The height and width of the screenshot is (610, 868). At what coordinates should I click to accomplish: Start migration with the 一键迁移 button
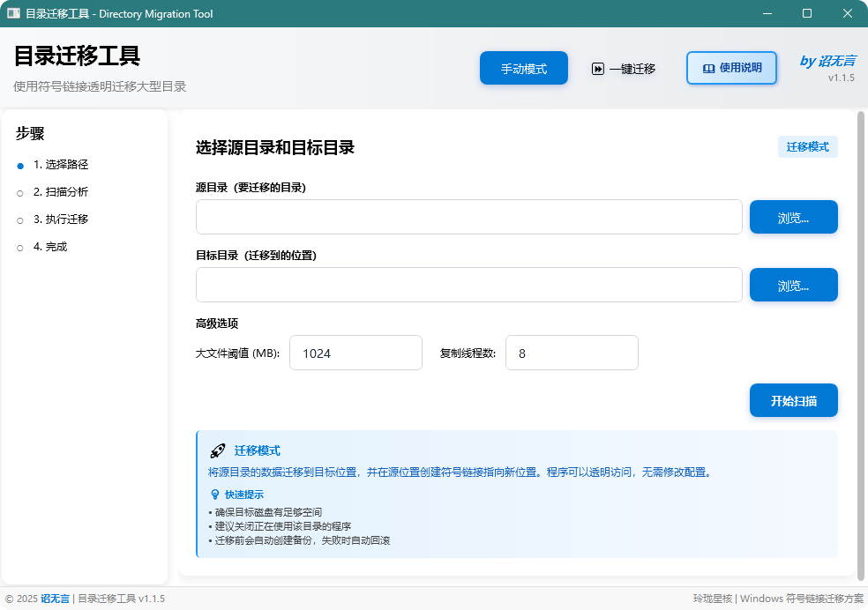[624, 68]
